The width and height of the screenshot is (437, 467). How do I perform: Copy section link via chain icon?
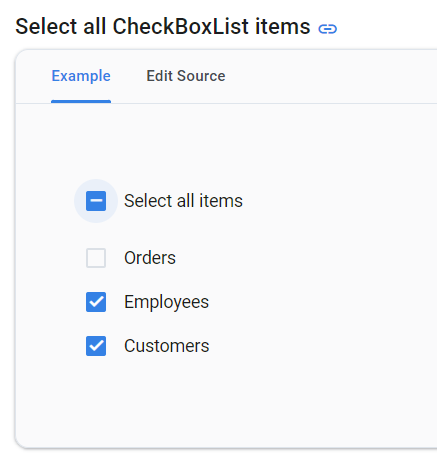point(328,29)
